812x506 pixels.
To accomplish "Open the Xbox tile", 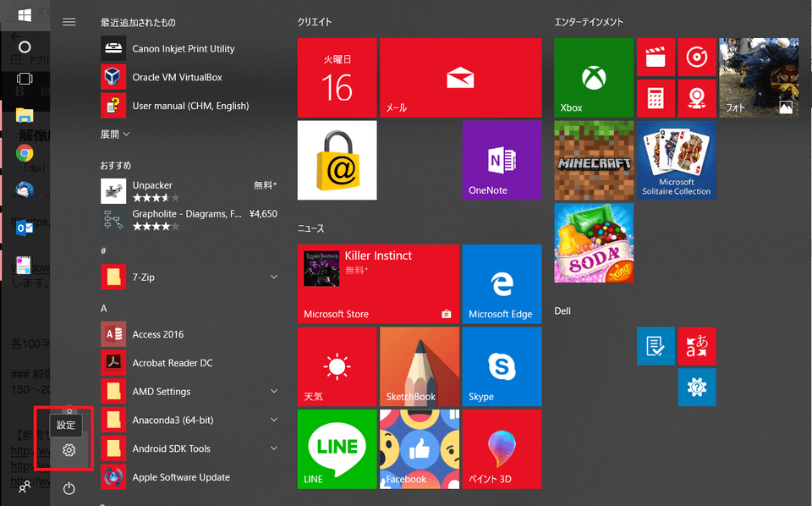I will coord(593,78).
